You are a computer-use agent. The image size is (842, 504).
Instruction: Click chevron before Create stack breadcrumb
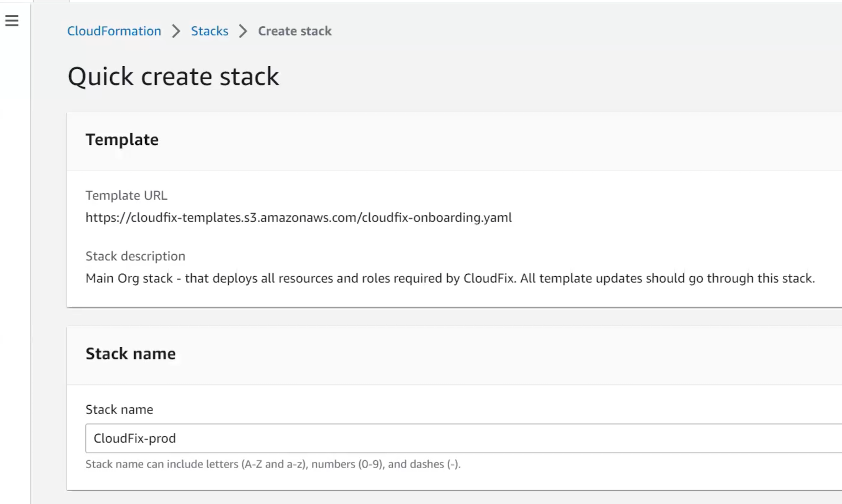click(x=243, y=31)
